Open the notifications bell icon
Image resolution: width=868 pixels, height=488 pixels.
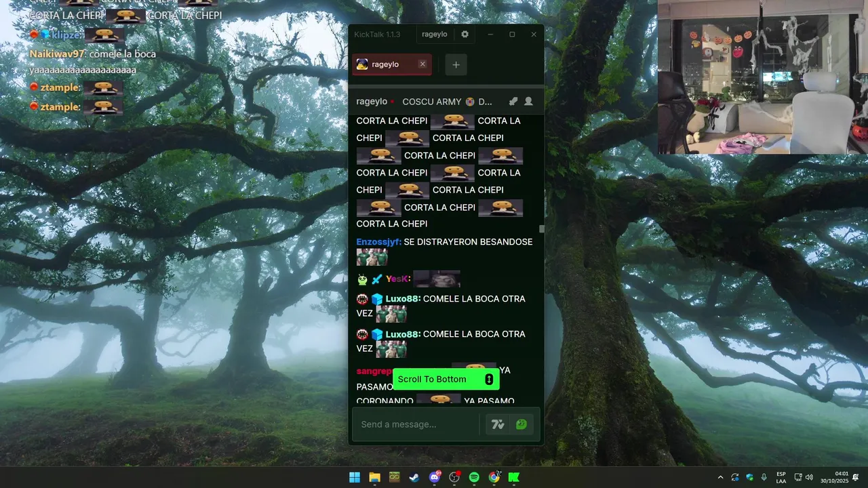[856, 477]
